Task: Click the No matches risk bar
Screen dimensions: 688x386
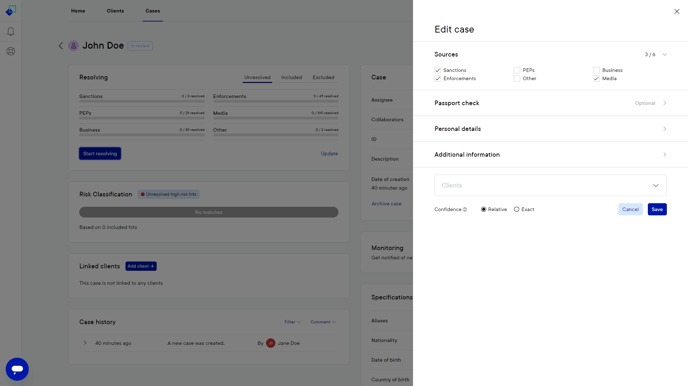Action: point(208,212)
